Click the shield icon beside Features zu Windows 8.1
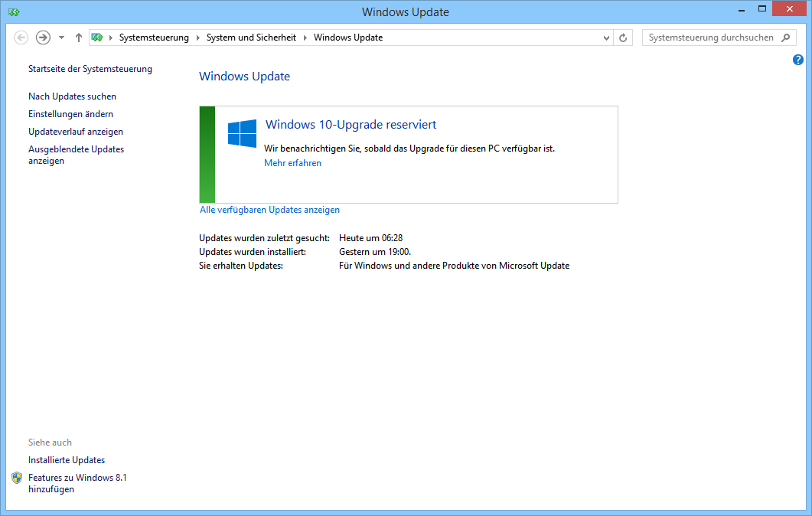This screenshot has width=812, height=516. 17,478
